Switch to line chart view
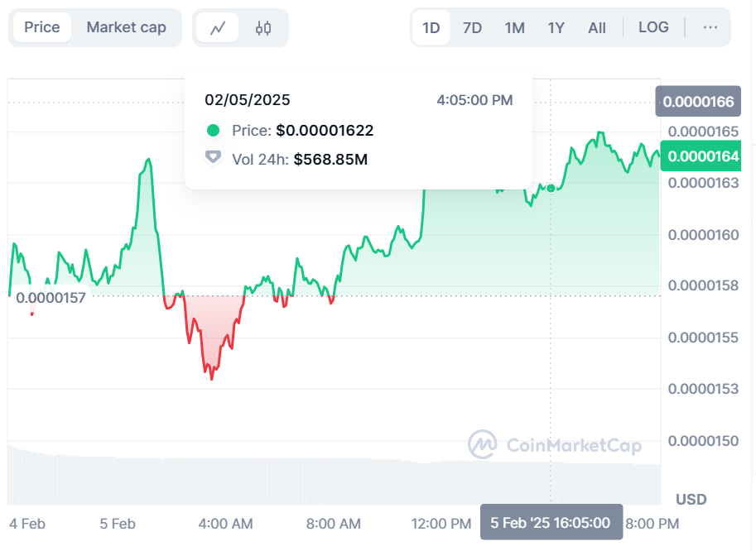Screen dimensions: 756x551 tap(218, 27)
